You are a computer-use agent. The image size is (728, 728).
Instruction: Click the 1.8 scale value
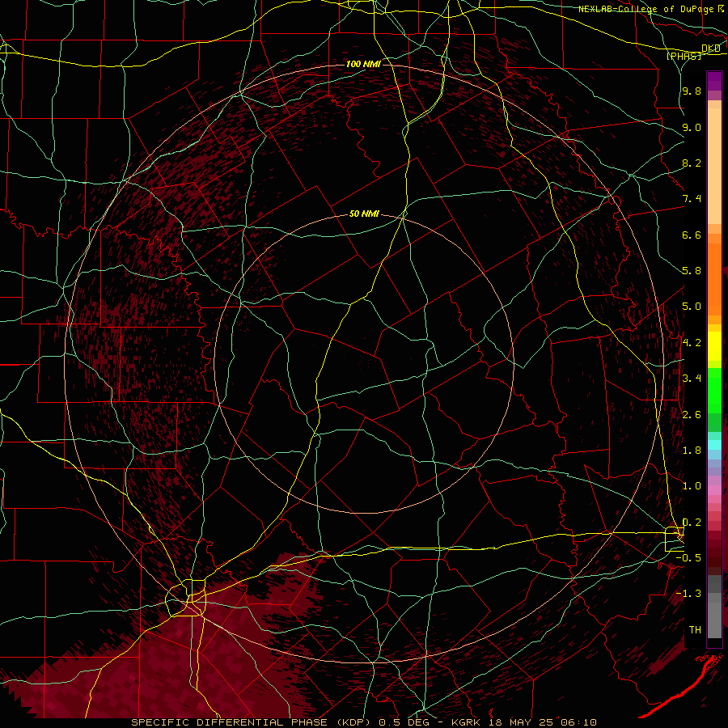692,451
